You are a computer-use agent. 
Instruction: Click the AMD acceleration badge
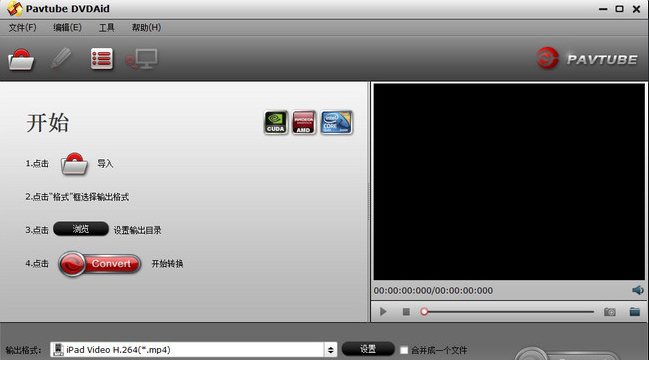tap(304, 122)
